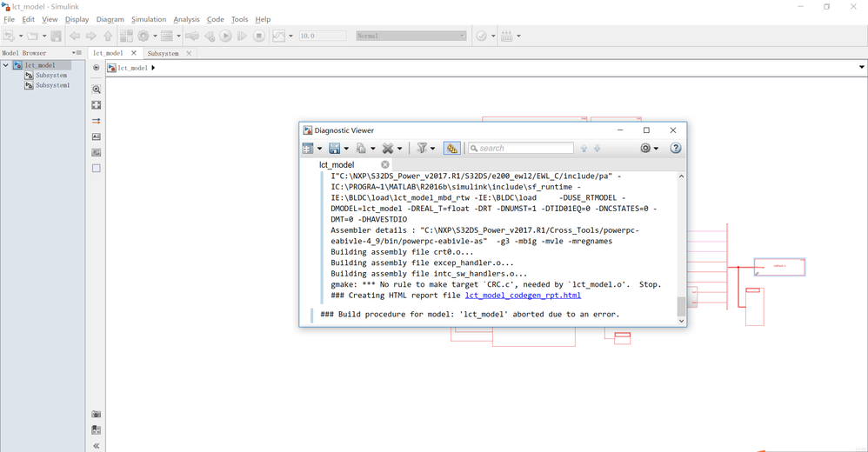Open the Library Browser grid icon
Image resolution: width=868 pixels, height=452 pixels.
pos(126,36)
